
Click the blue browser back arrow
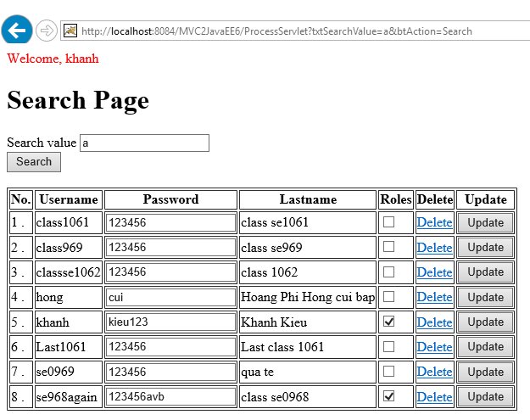[x=17, y=30]
